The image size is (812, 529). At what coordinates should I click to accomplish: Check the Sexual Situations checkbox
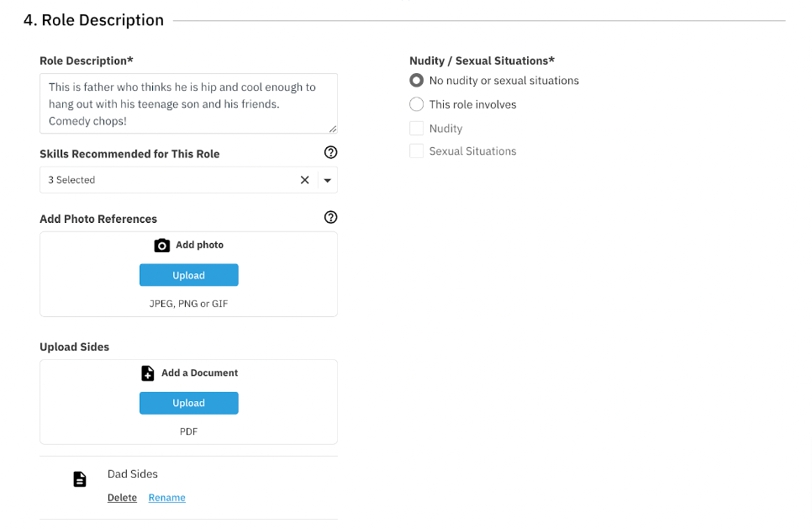416,151
